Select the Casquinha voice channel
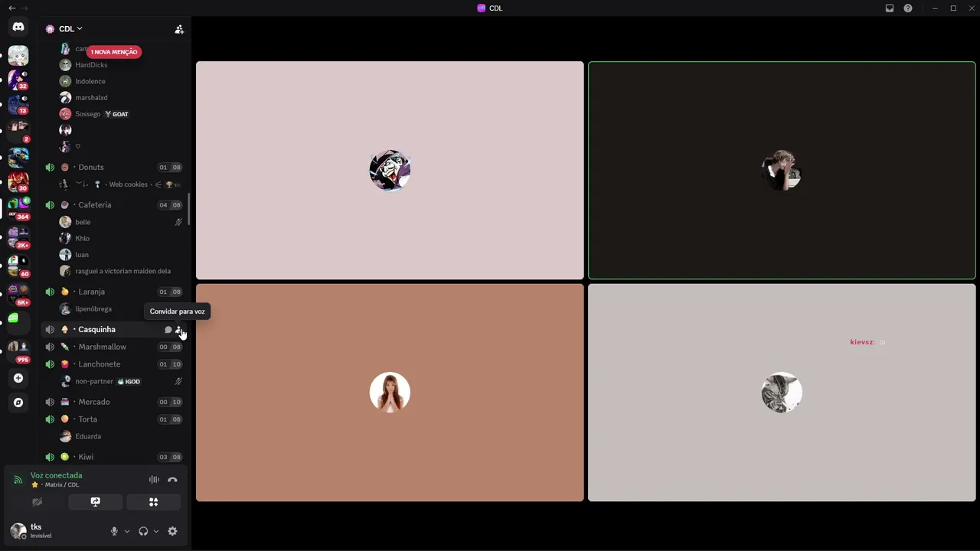980x551 pixels. pyautogui.click(x=113, y=330)
